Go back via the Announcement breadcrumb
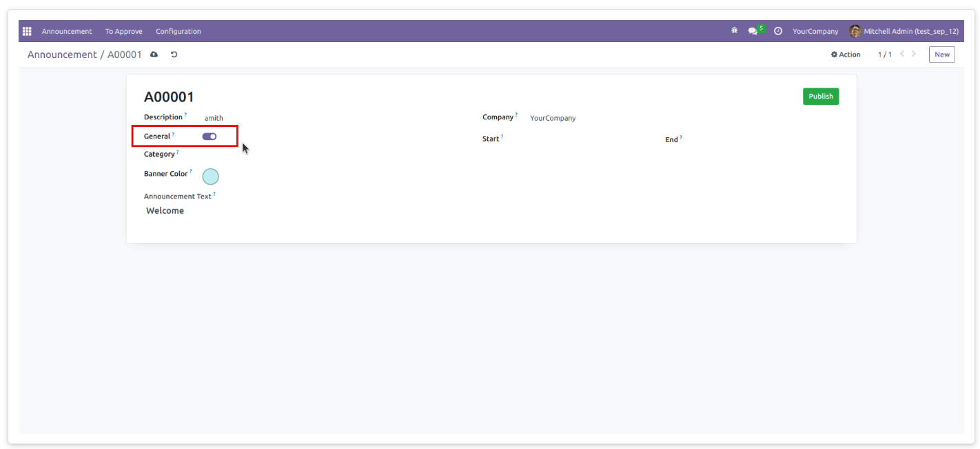980x449 pixels. pos(62,54)
